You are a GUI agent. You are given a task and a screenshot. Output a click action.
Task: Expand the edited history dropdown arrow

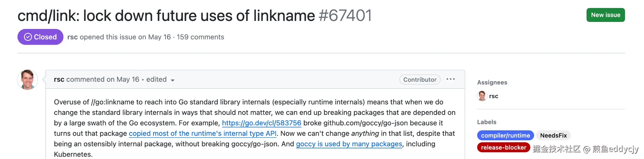pos(173,80)
